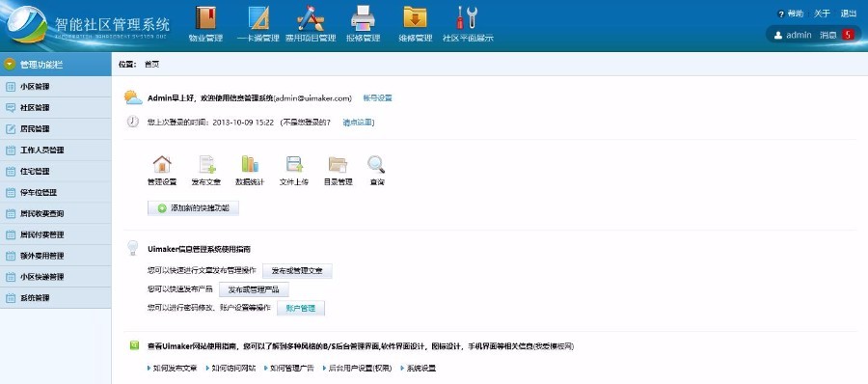Open the 查询 magnifier shortcut icon
This screenshot has width=868, height=384.
[x=376, y=164]
